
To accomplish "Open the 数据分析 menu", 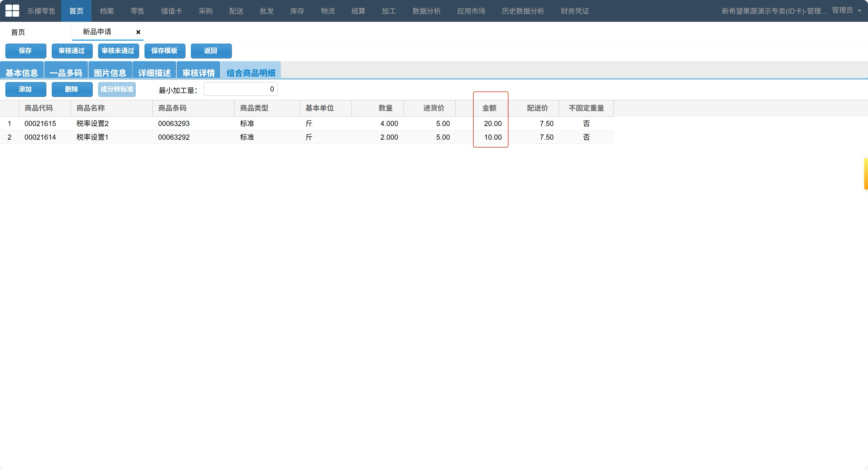I will pos(427,11).
